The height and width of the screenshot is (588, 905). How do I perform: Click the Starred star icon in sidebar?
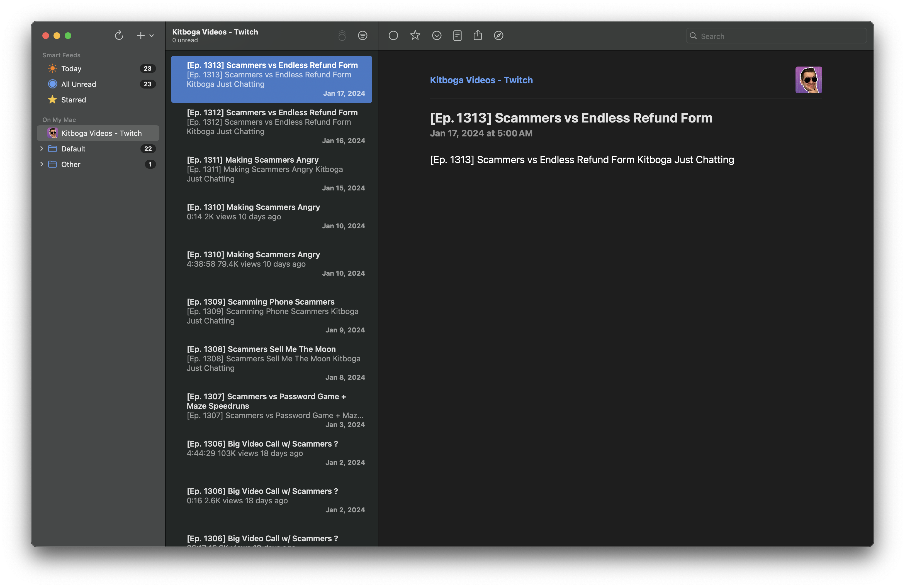click(52, 99)
